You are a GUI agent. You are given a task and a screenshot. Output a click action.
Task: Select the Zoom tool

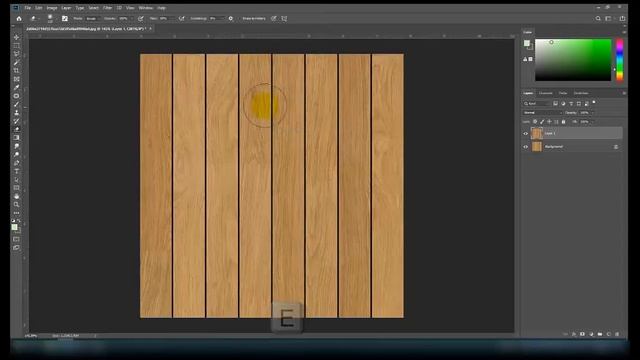16,204
